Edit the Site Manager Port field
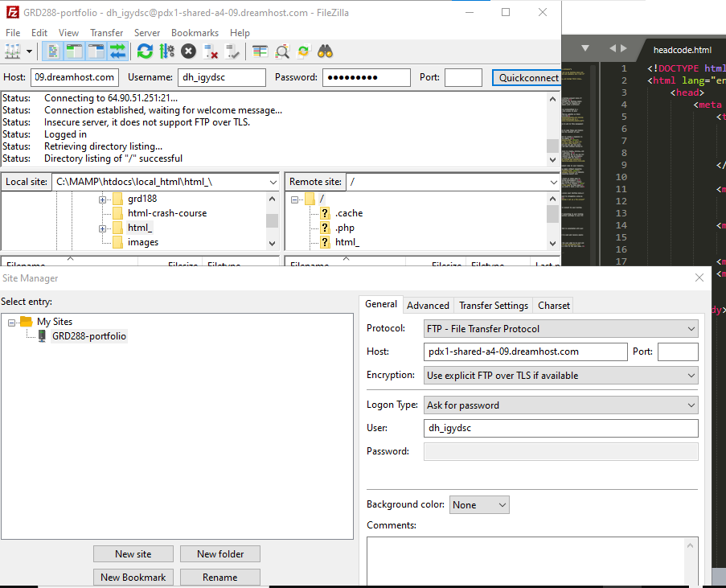This screenshot has width=726, height=588. click(x=678, y=352)
